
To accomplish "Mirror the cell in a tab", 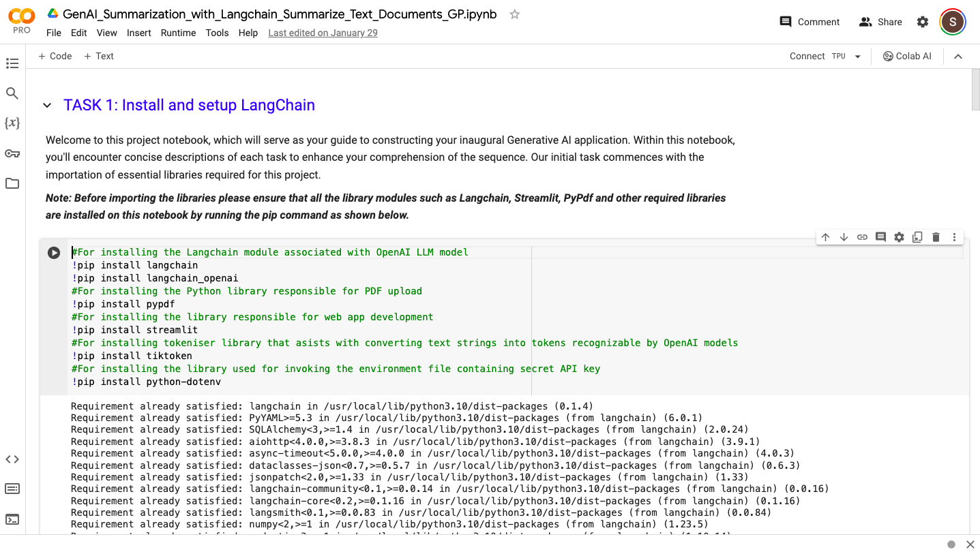I will (x=917, y=237).
